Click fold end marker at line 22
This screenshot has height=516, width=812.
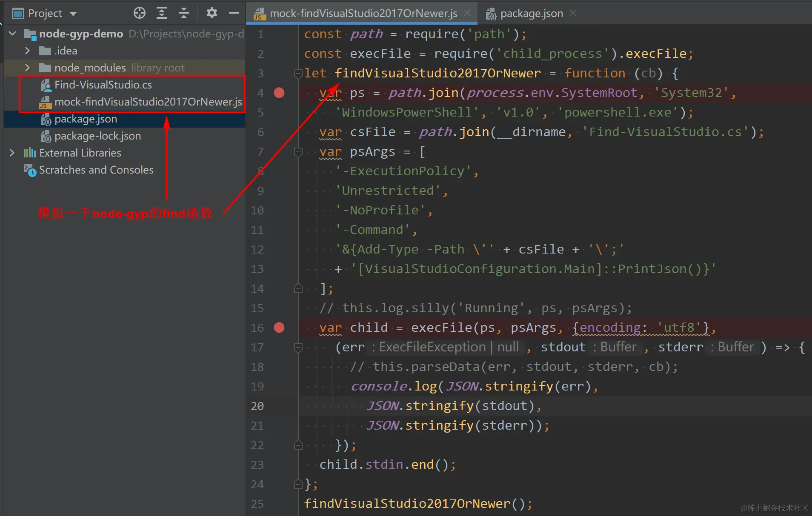click(x=298, y=445)
